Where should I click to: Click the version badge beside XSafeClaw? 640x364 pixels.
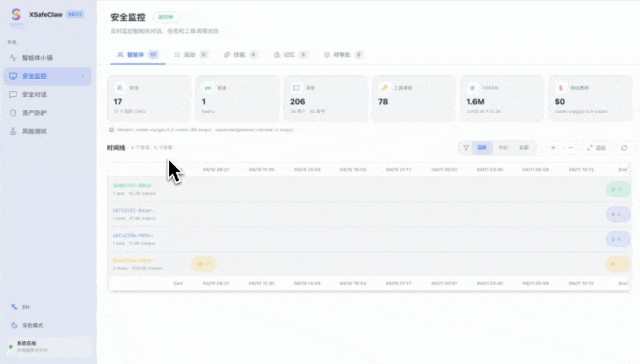pyautogui.click(x=75, y=14)
